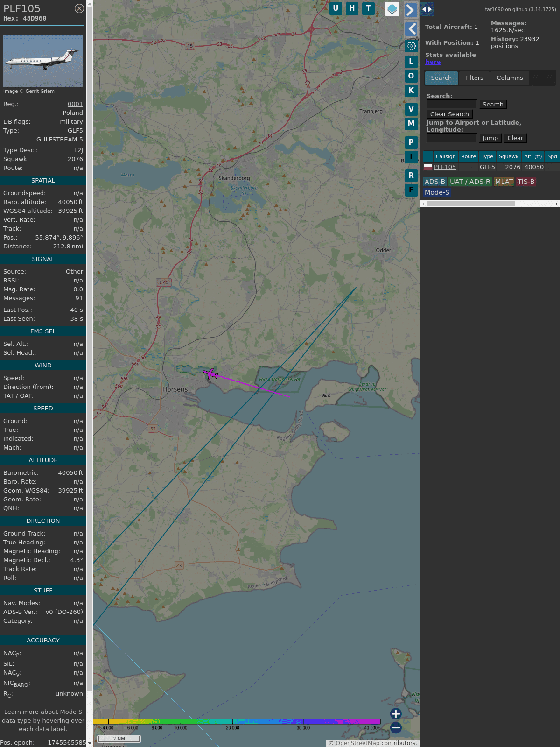Zoom in with the plus icon
Viewport: 560px width, 747px height.
[x=396, y=713]
